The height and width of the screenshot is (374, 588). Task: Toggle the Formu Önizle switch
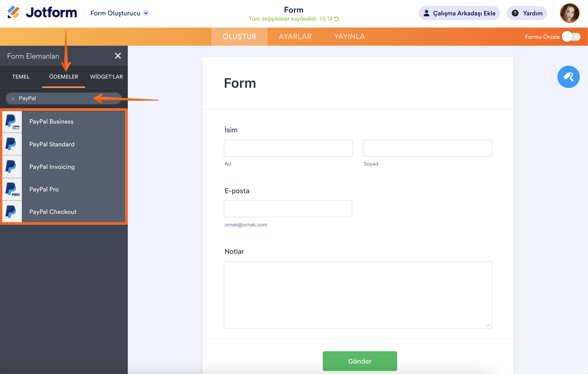click(571, 37)
